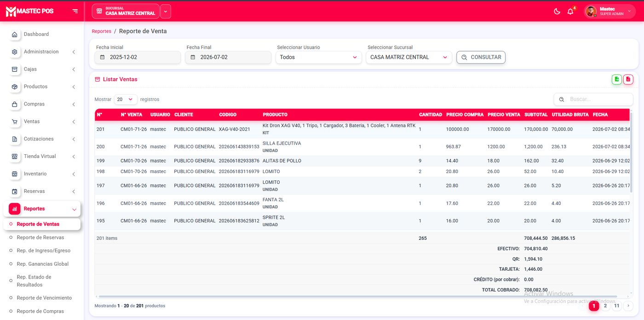
Task: Expand the Productos menu chevron
Action: [x=74, y=87]
